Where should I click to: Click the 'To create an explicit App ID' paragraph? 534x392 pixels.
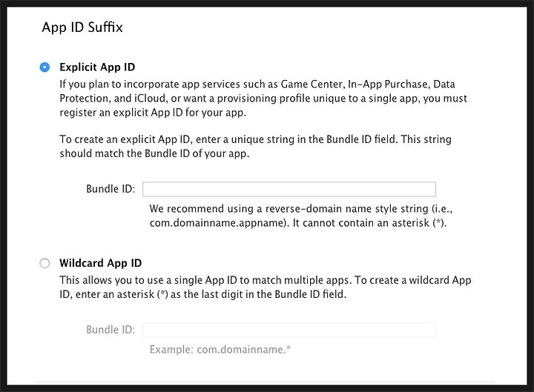(x=255, y=146)
